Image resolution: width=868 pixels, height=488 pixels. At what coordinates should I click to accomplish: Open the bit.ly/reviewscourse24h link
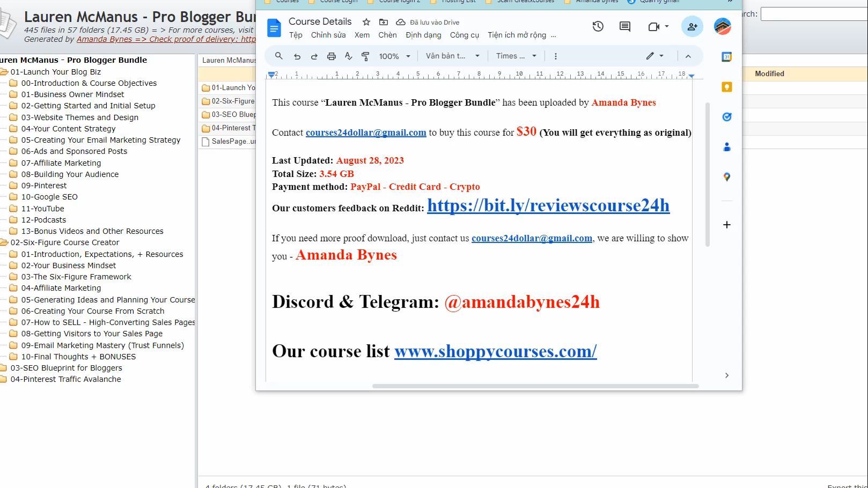click(x=548, y=205)
